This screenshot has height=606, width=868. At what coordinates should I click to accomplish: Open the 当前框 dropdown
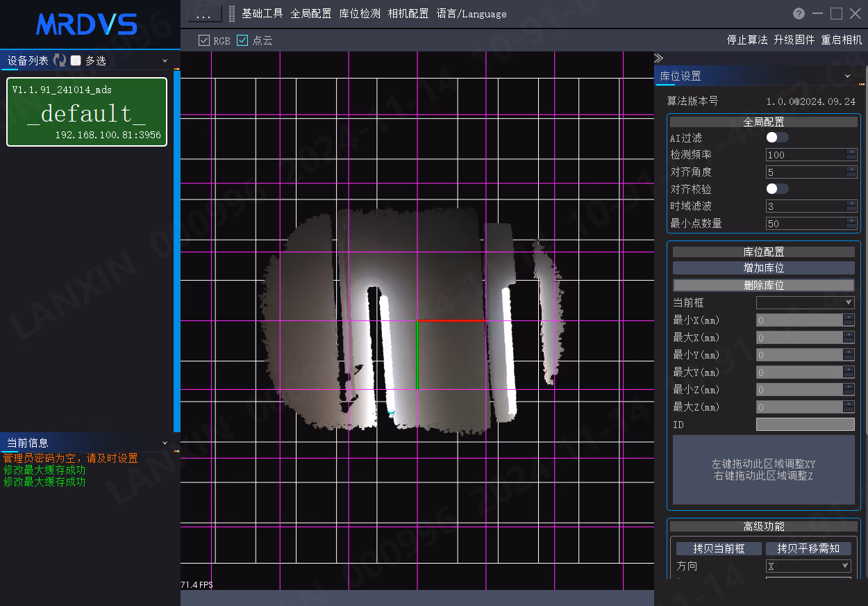click(806, 302)
